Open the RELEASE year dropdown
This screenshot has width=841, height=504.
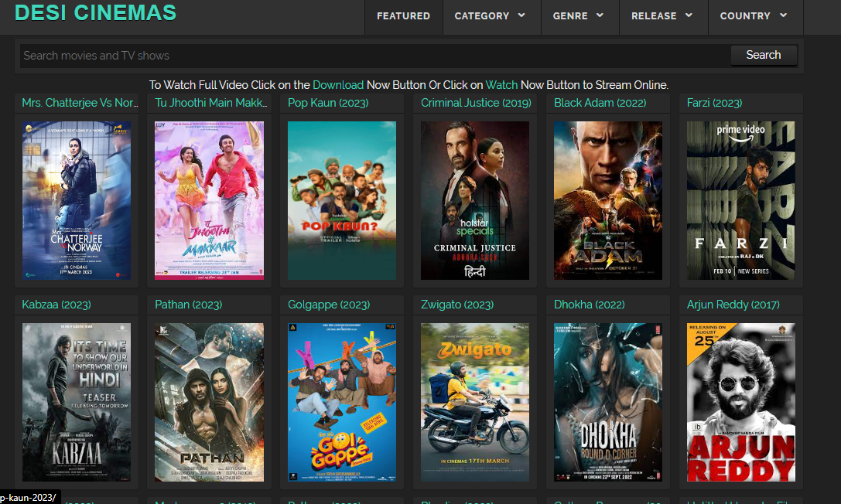tap(662, 15)
